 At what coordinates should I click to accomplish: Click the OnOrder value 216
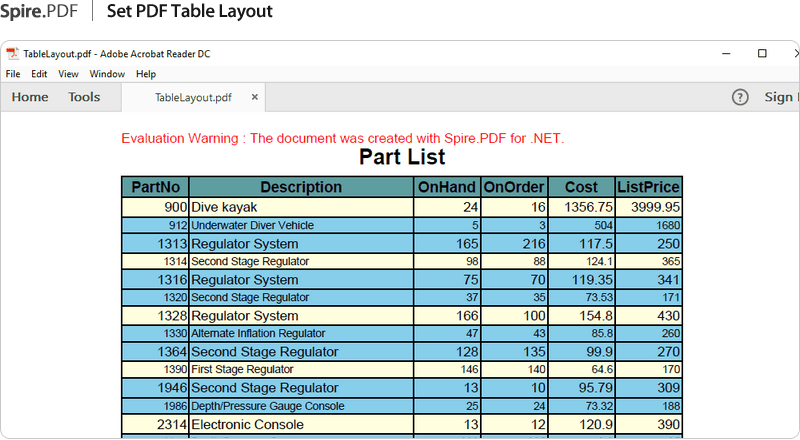534,243
